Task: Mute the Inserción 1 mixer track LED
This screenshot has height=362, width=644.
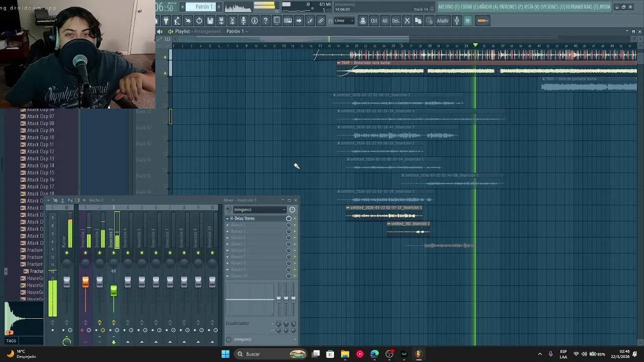Action: 86,253
